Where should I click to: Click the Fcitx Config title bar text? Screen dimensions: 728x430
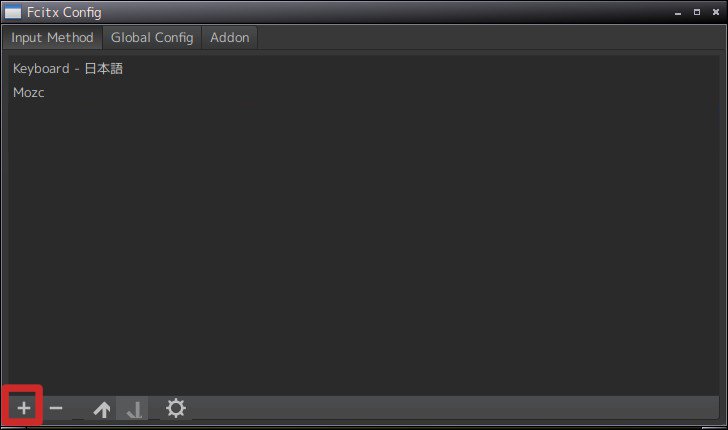[x=64, y=12]
